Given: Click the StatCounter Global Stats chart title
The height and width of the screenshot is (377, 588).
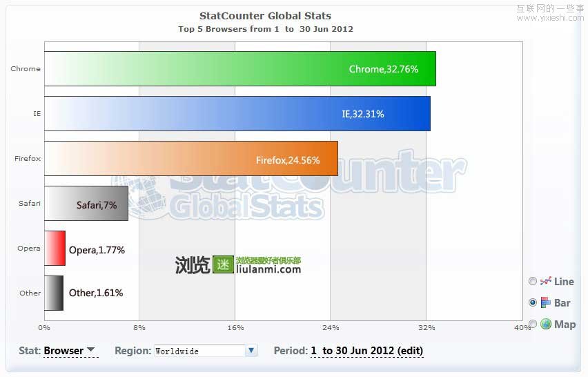Looking at the screenshot, I should click(265, 15).
